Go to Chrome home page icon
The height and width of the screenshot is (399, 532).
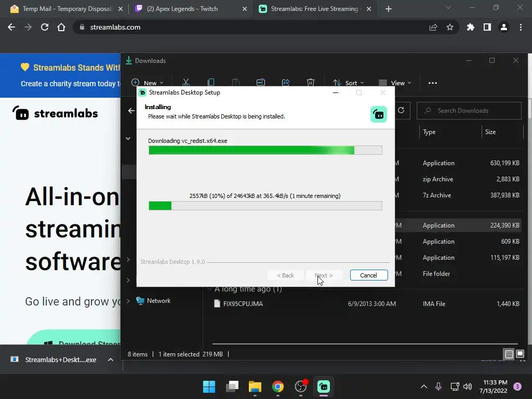coord(61,27)
